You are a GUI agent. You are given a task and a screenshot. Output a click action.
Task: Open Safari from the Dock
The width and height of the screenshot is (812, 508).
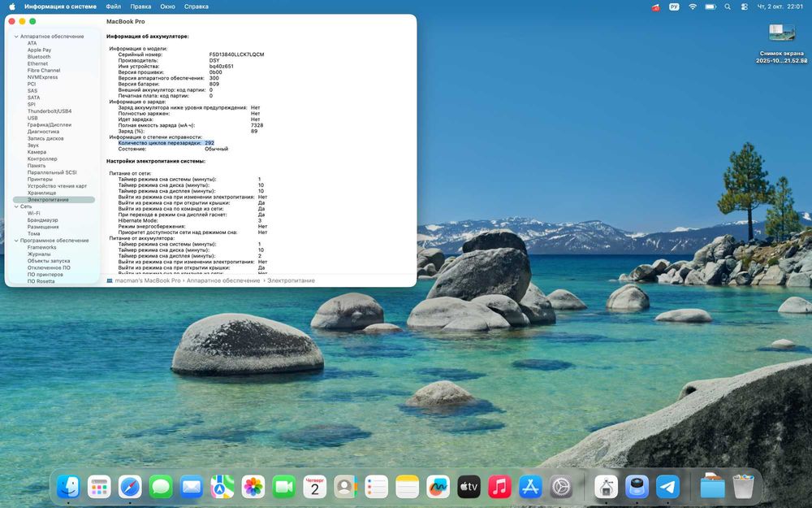click(130, 487)
